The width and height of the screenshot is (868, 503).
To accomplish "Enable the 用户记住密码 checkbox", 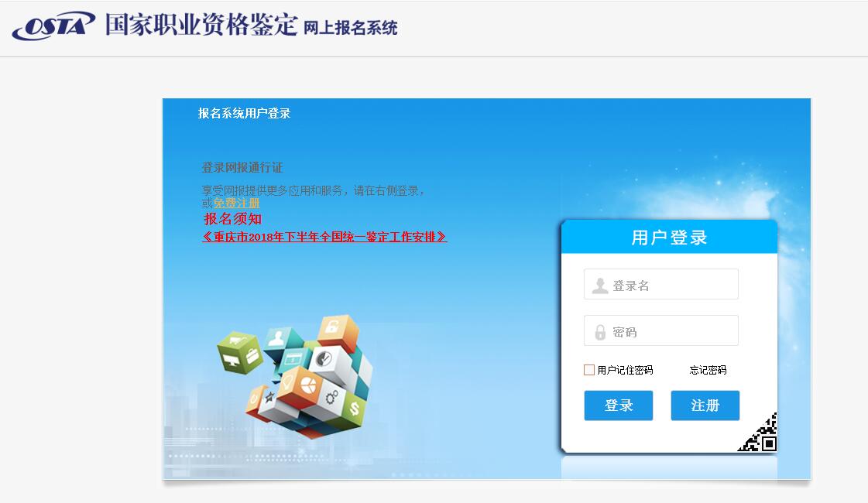I will 589,370.
